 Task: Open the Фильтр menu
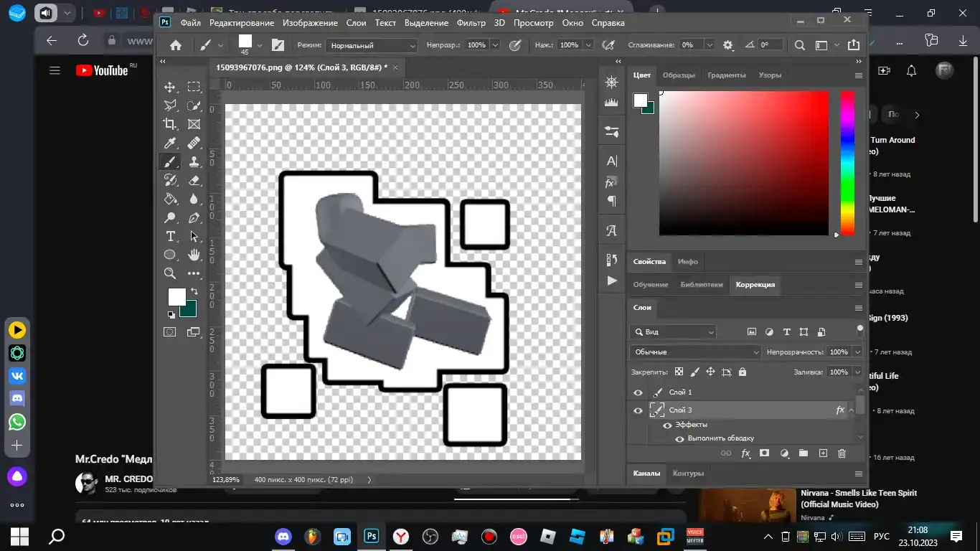pos(471,23)
